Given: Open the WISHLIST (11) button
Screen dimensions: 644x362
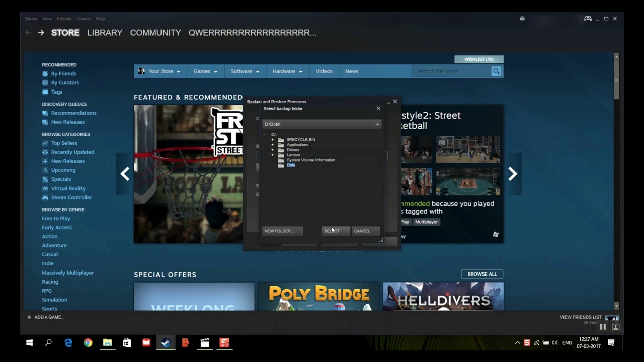Looking at the screenshot, I should 478,59.
